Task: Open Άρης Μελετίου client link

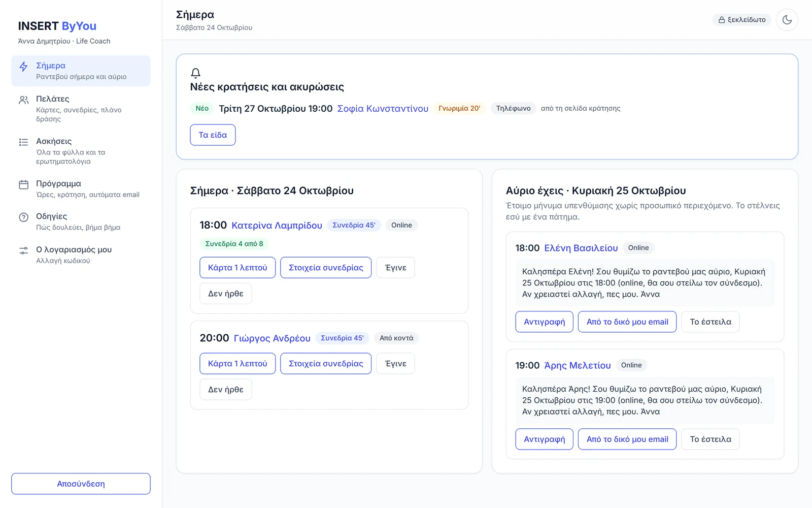Action: (x=578, y=365)
